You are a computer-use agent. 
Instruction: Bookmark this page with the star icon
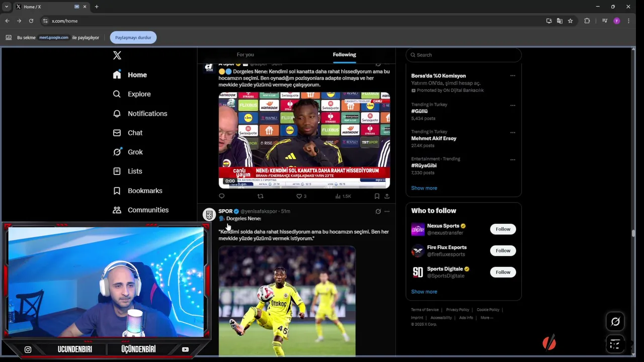point(570,21)
